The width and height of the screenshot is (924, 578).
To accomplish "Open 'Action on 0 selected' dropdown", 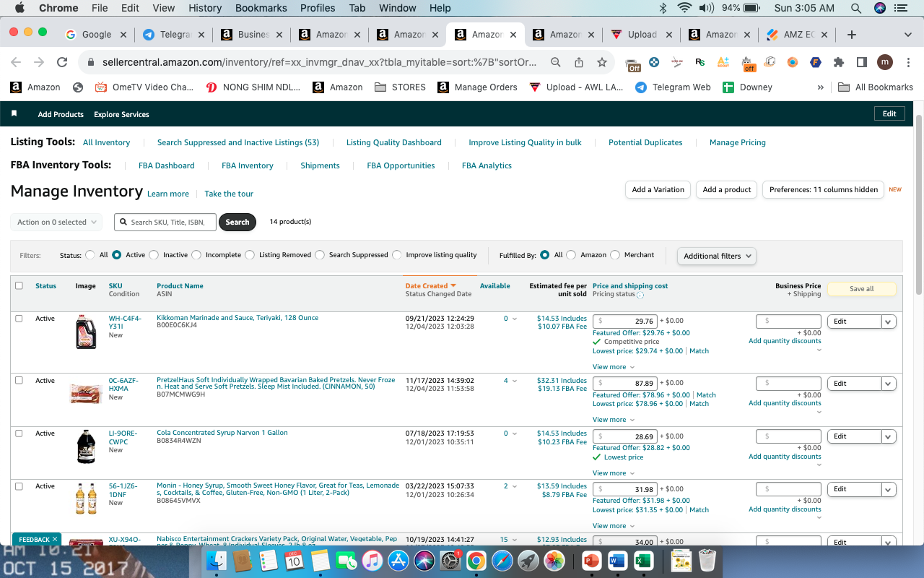I will [56, 222].
